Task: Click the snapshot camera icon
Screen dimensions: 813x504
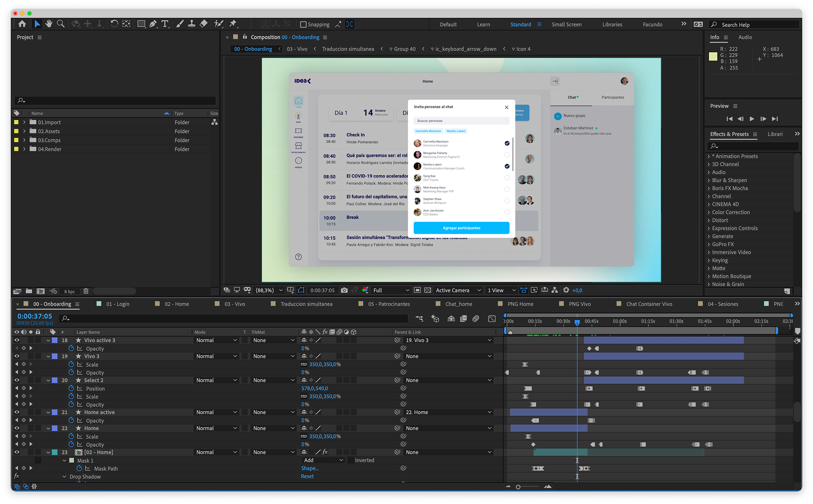Action: click(344, 290)
